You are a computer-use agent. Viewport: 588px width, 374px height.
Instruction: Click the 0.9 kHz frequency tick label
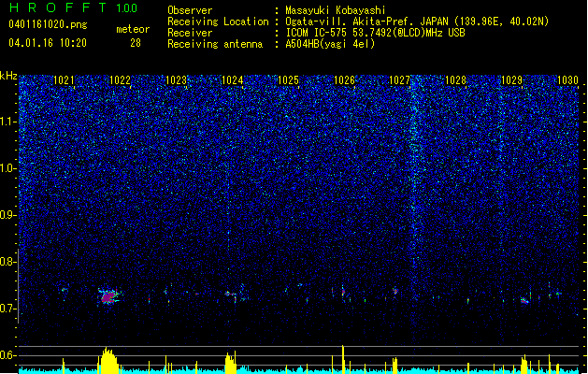[7, 215]
